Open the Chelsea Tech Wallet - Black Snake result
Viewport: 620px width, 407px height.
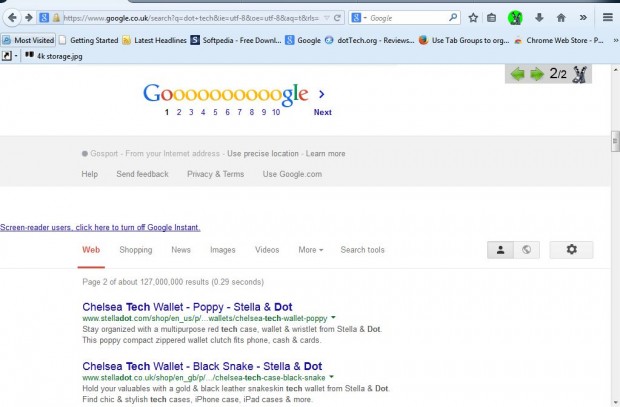click(202, 366)
